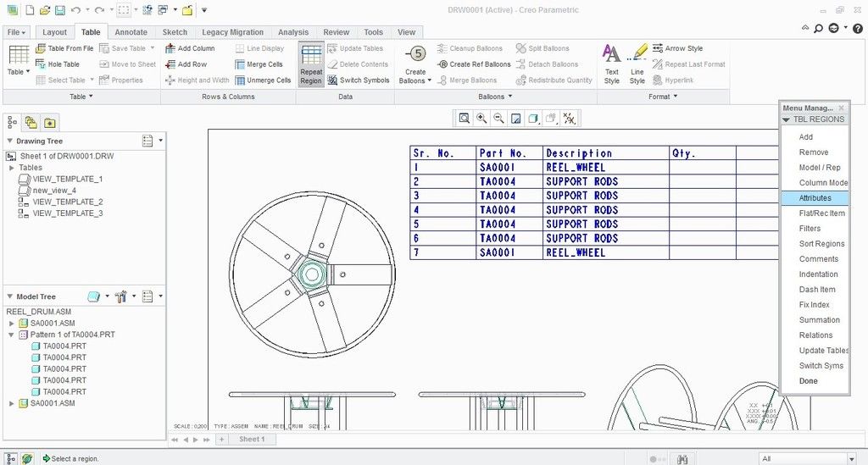Screen dimensions: 868x465
Task: Open Model Tree settings tool icon
Action: click(120, 297)
